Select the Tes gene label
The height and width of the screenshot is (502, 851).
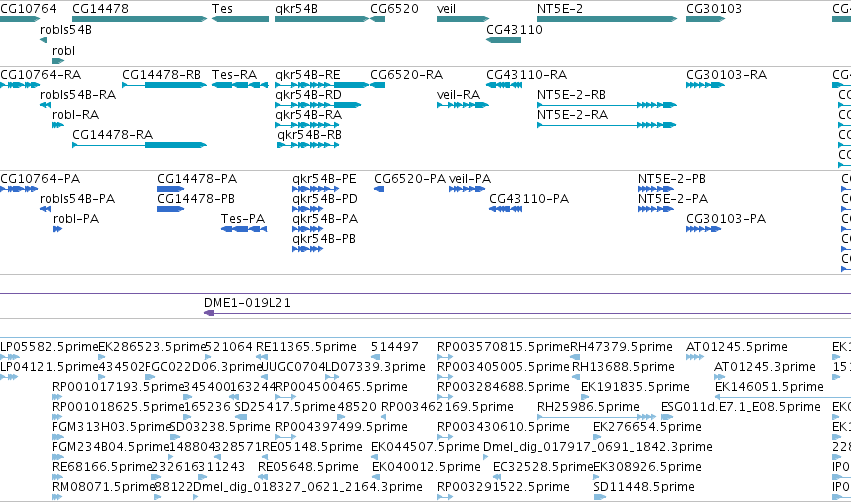pyautogui.click(x=222, y=9)
